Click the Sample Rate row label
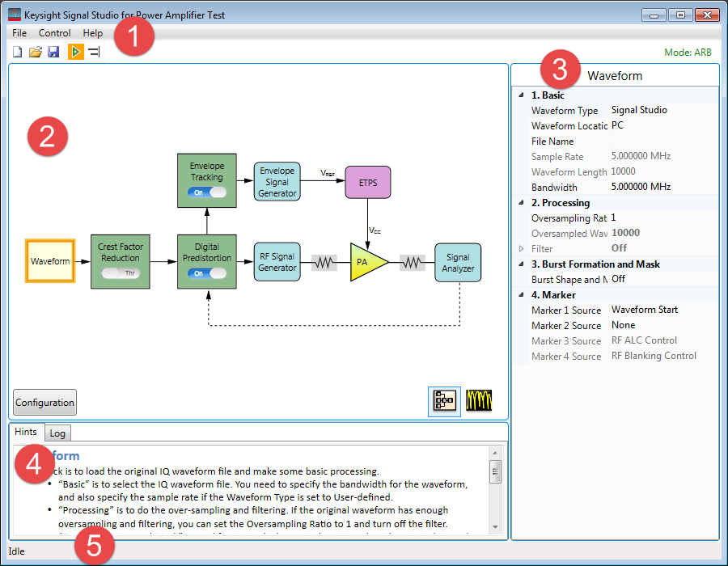 pyautogui.click(x=557, y=157)
